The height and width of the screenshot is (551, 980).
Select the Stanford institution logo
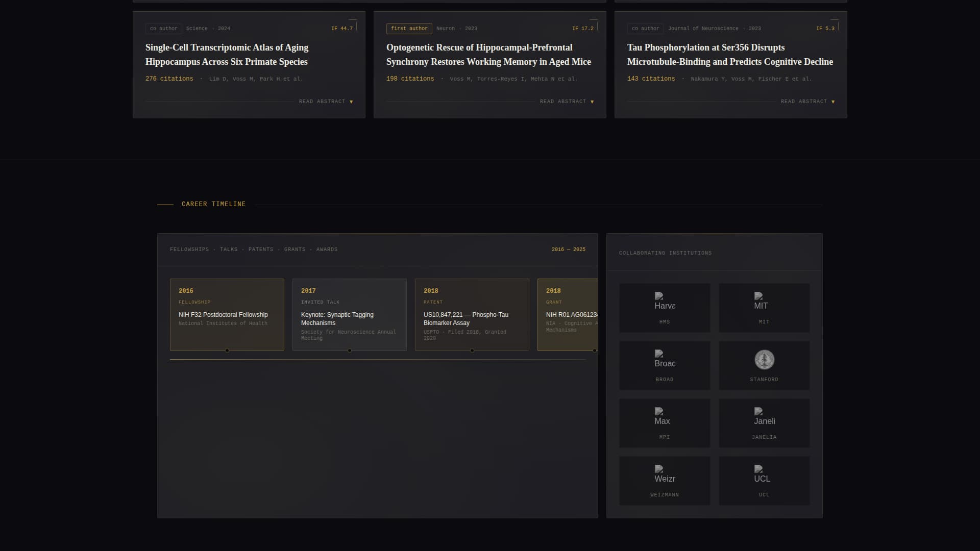(x=764, y=364)
